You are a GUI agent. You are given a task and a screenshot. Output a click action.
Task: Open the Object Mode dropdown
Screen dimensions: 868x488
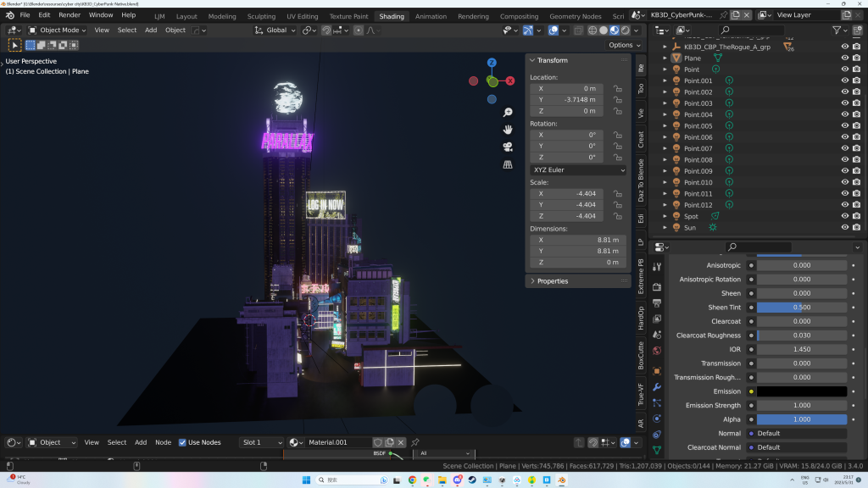click(57, 30)
